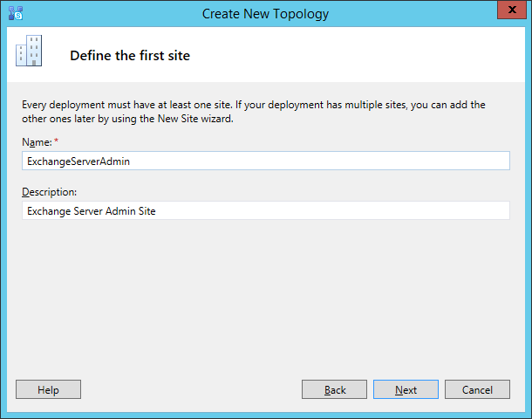Focus the Description field with Exchange Server Admin Site
532x419 pixels.
pos(266,210)
